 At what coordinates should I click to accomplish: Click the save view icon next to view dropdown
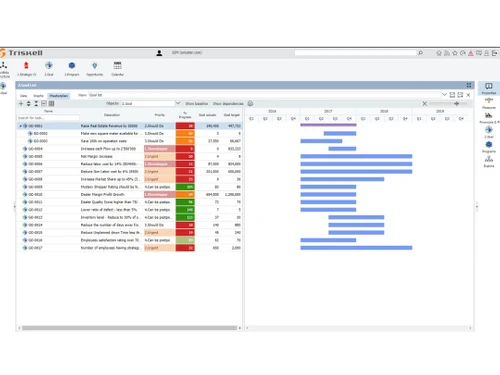click(x=452, y=95)
